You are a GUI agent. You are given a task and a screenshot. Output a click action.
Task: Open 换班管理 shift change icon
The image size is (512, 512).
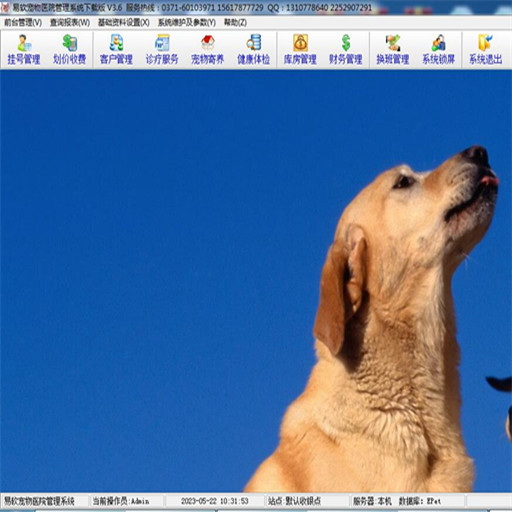tap(393, 50)
